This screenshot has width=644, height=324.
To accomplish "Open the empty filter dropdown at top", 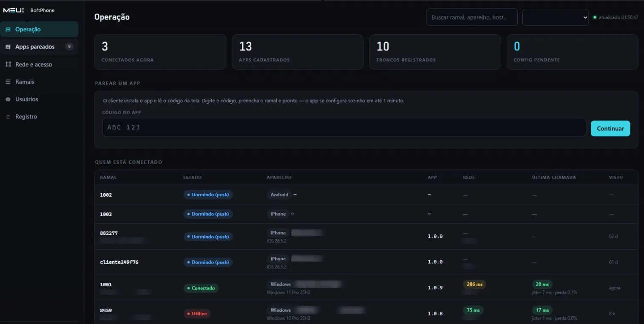I will pyautogui.click(x=555, y=17).
